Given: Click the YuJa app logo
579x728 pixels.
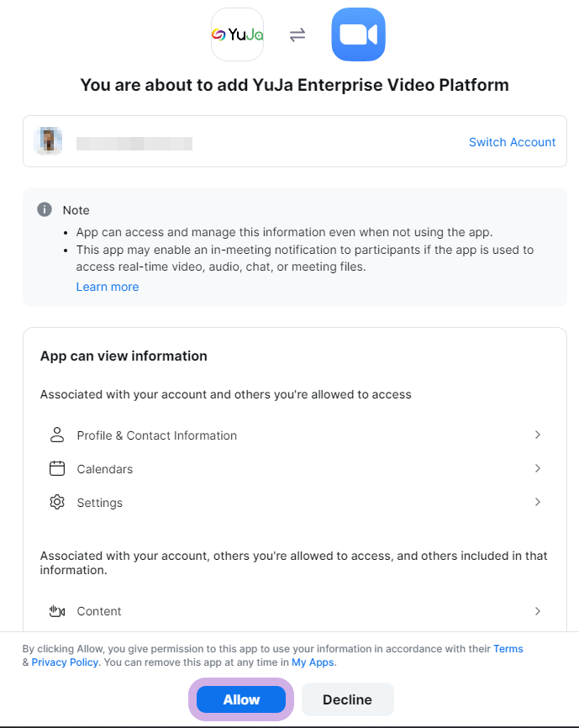Looking at the screenshot, I should [238, 34].
